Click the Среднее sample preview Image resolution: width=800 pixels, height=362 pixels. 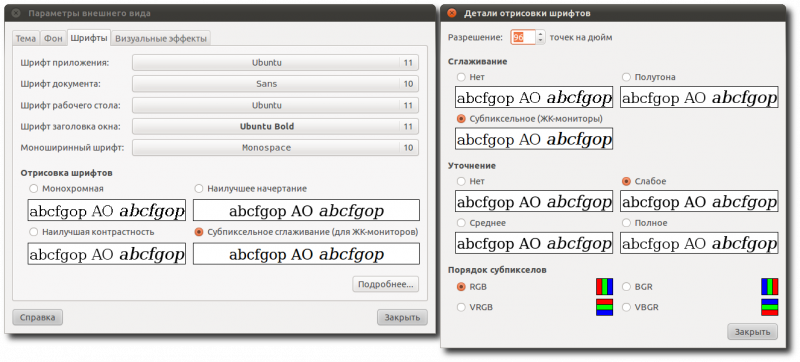(534, 243)
